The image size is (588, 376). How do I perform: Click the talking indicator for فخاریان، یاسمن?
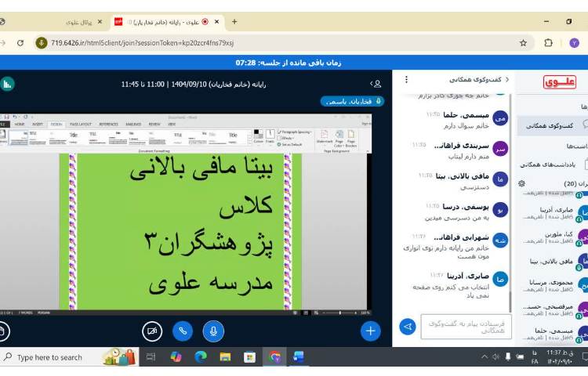(352, 101)
